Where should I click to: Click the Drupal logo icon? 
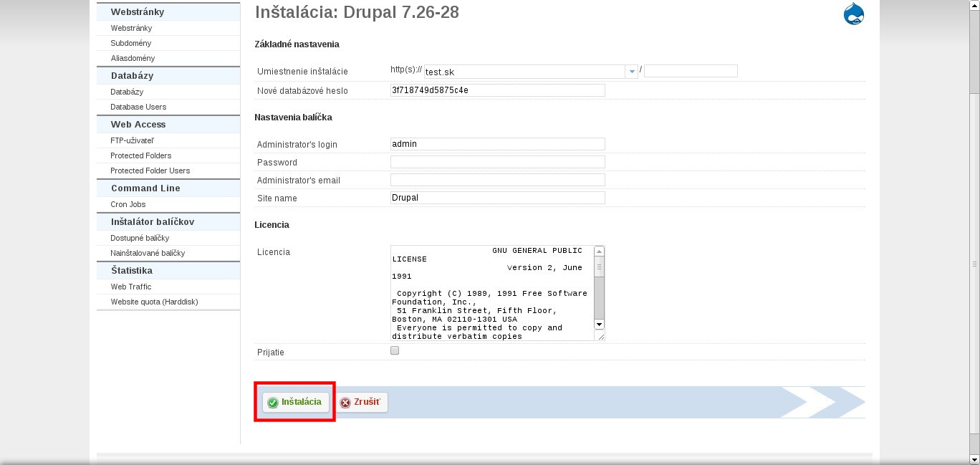pos(853,14)
